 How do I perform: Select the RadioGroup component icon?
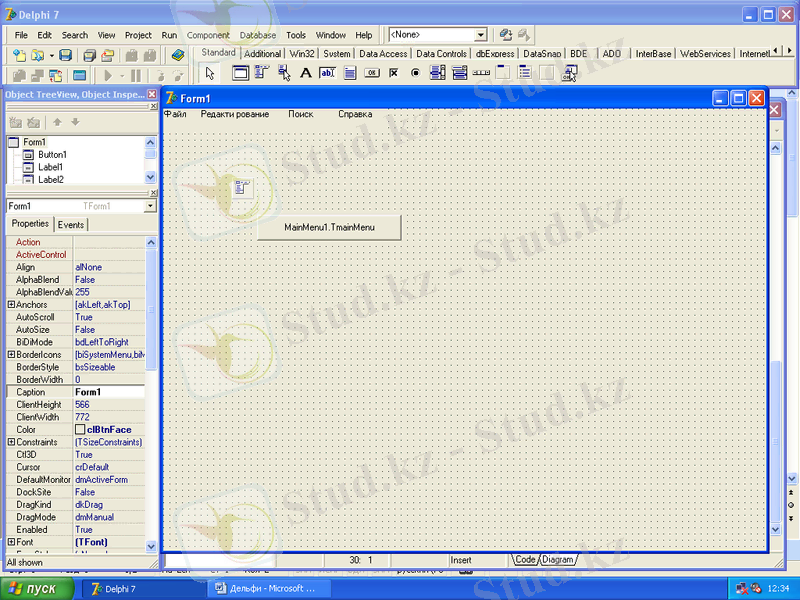(x=525, y=73)
